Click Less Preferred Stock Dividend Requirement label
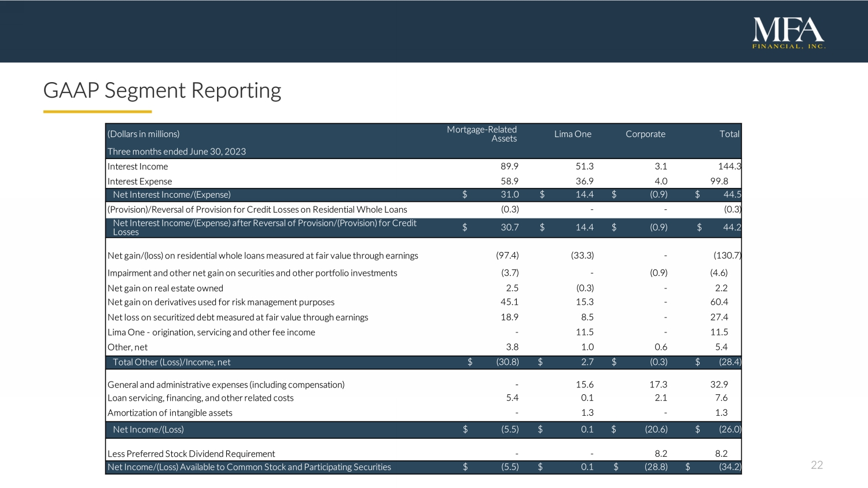 click(x=191, y=454)
